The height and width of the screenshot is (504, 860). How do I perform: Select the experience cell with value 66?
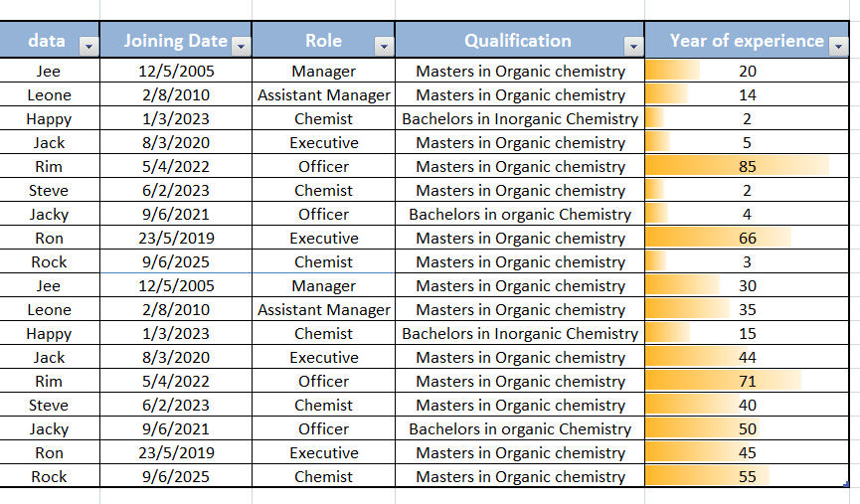tap(748, 239)
